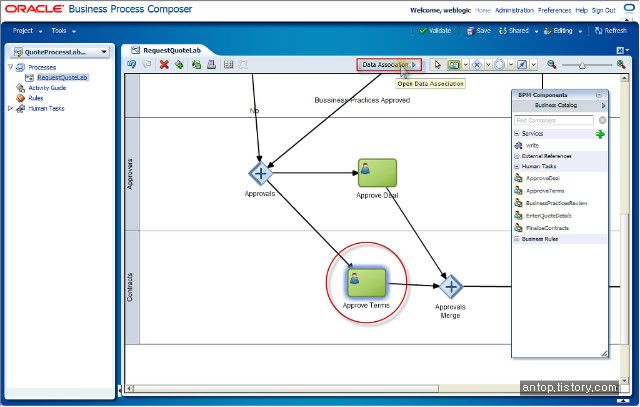Image resolution: width=640 pixels, height=407 pixels.
Task: Expand the External References section
Action: pyautogui.click(x=517, y=156)
